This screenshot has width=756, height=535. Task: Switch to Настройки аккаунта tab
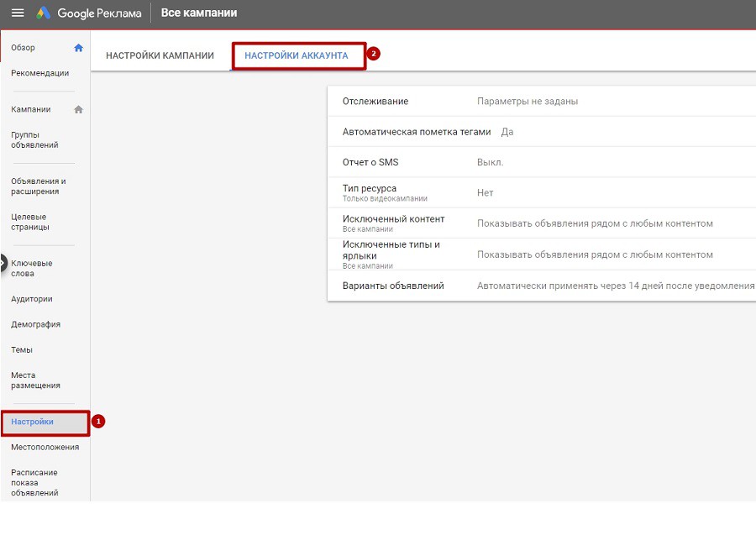click(x=296, y=55)
